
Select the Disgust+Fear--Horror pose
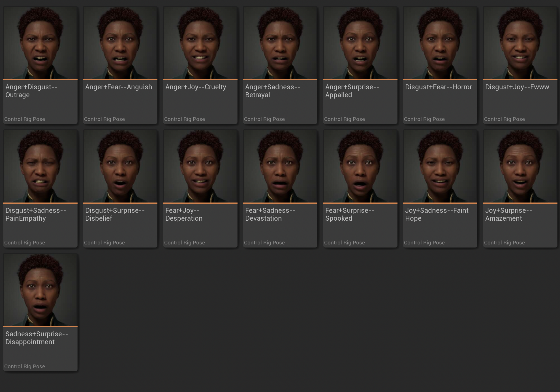tap(440, 43)
